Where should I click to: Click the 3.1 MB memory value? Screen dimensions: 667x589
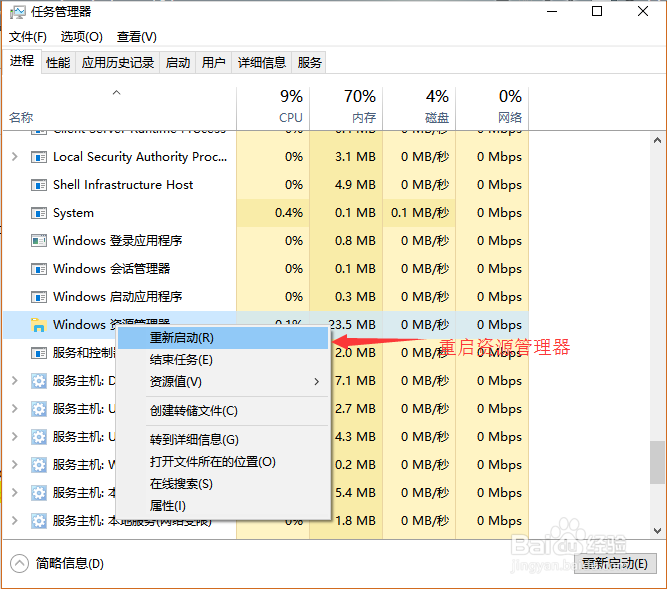355,157
